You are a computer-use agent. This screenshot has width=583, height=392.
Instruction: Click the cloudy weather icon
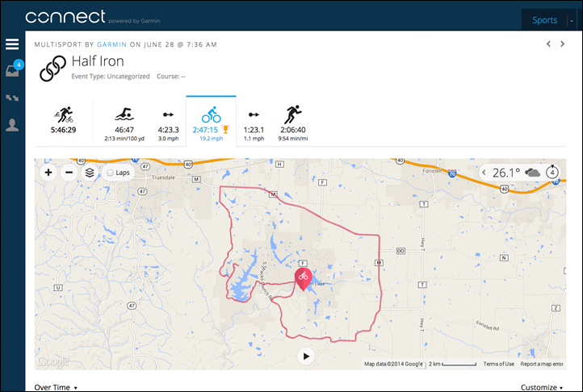tap(532, 173)
